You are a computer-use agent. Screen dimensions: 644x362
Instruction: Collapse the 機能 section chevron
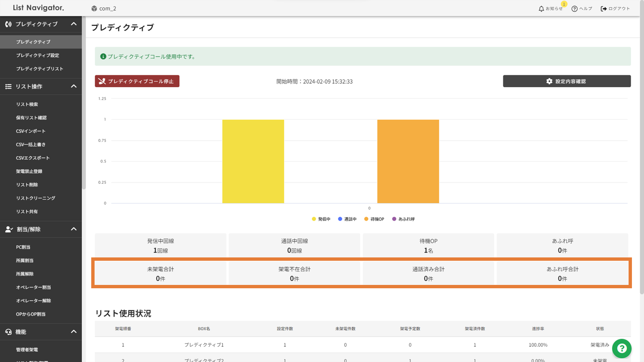(74, 332)
